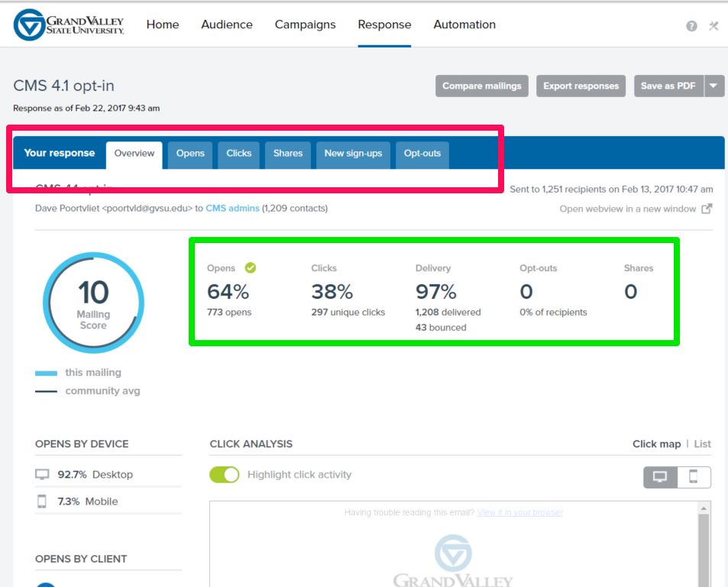Open the Response menu
Image resolution: width=728 pixels, height=587 pixels.
(x=384, y=24)
